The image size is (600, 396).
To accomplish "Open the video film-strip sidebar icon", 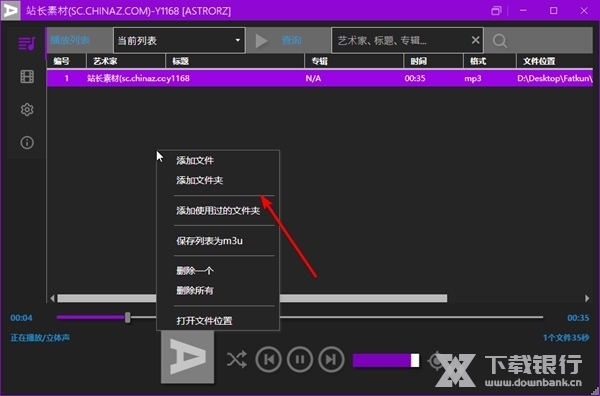I will click(x=27, y=77).
